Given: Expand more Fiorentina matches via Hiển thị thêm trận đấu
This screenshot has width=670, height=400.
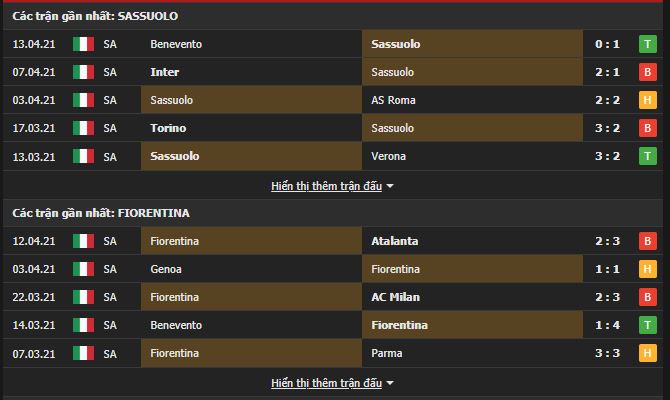Looking at the screenshot, I should point(326,383).
